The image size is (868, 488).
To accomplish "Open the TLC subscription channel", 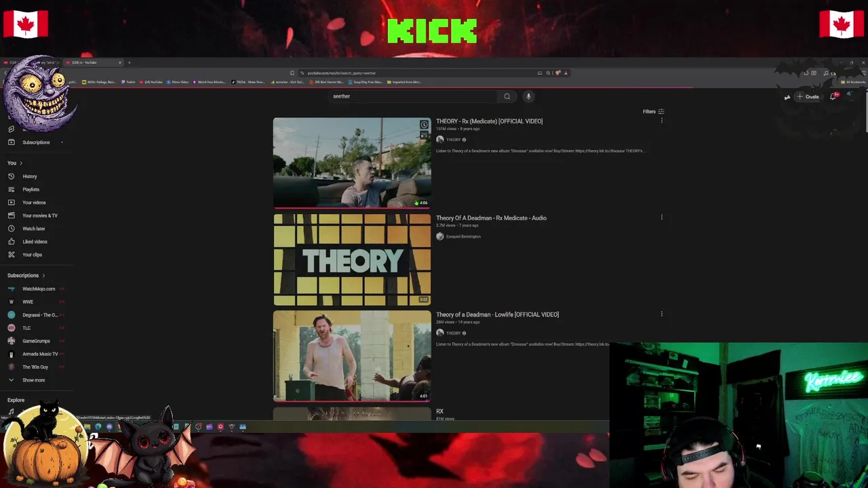I will point(26,328).
